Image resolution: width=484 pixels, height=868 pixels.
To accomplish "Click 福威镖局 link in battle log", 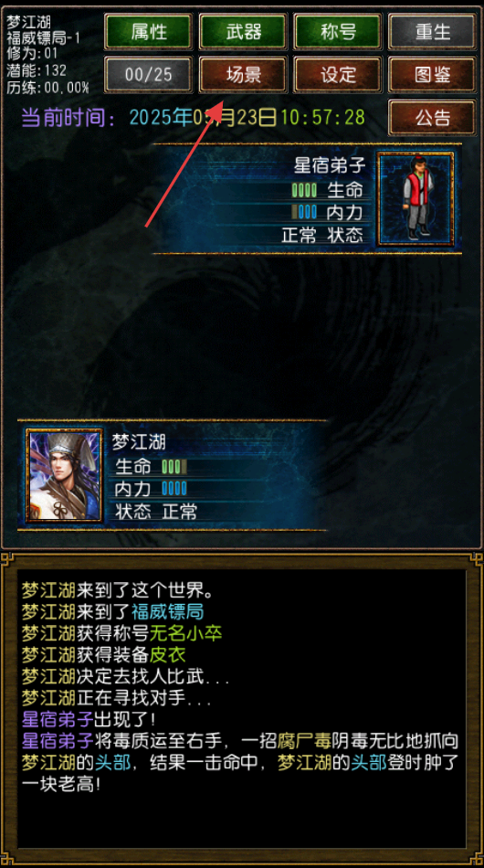I will [168, 611].
